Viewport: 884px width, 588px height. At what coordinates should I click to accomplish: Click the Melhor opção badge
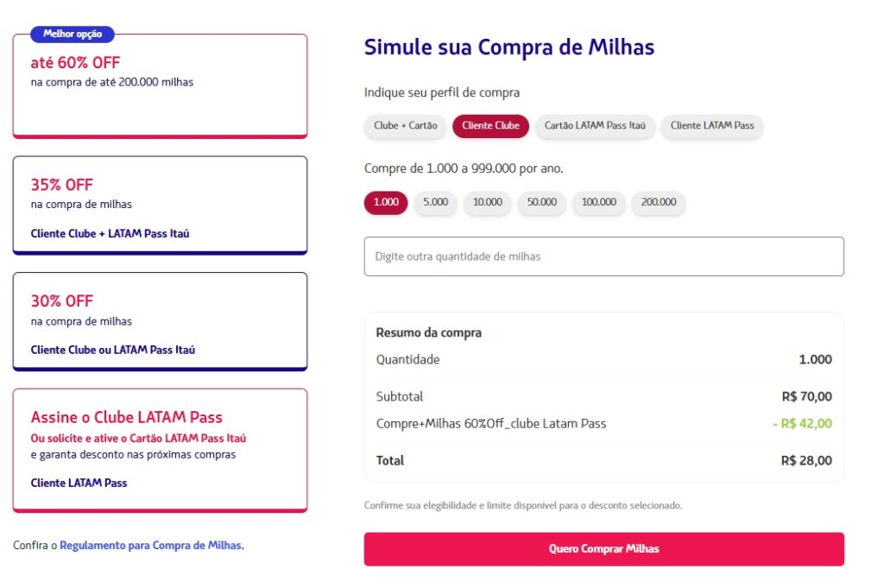pos(73,35)
